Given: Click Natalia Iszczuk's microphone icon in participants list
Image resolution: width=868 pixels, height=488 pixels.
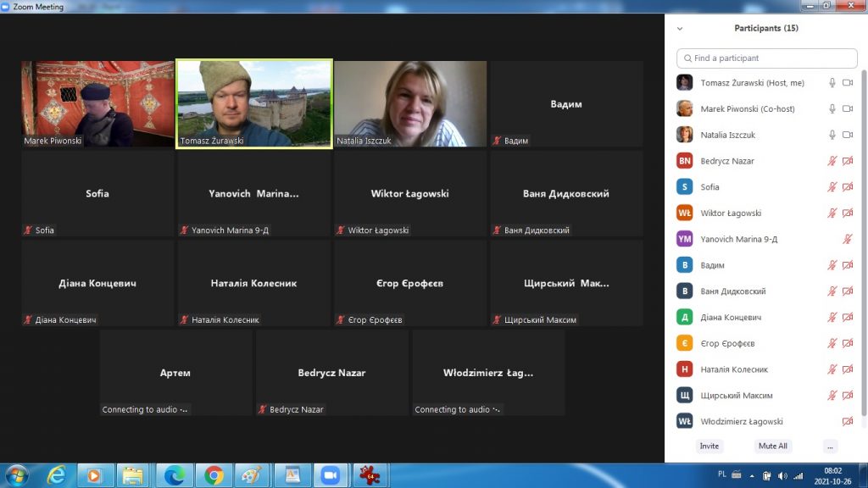Looking at the screenshot, I should point(832,136).
